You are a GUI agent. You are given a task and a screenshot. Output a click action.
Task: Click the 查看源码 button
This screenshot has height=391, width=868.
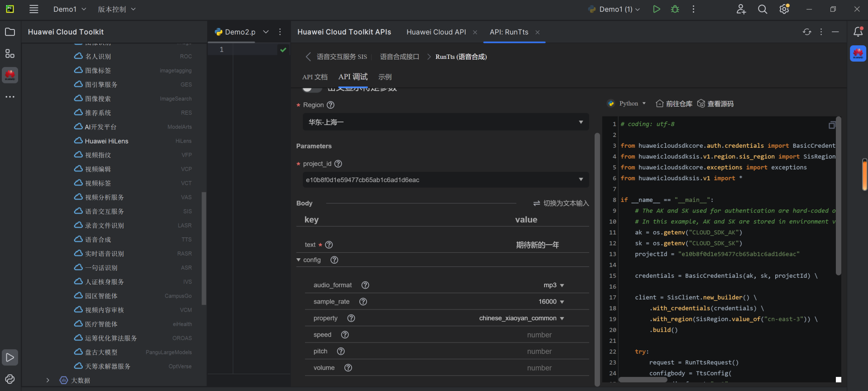(715, 104)
